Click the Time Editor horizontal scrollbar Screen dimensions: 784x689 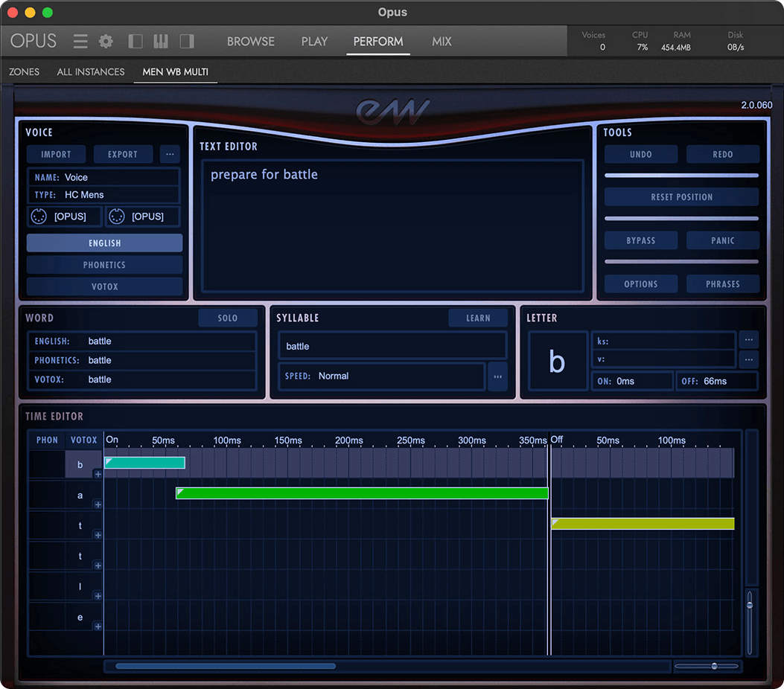pos(226,666)
